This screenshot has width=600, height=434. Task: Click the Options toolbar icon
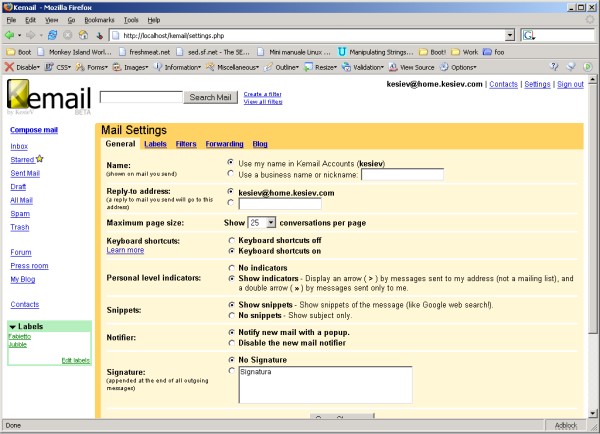444,67
